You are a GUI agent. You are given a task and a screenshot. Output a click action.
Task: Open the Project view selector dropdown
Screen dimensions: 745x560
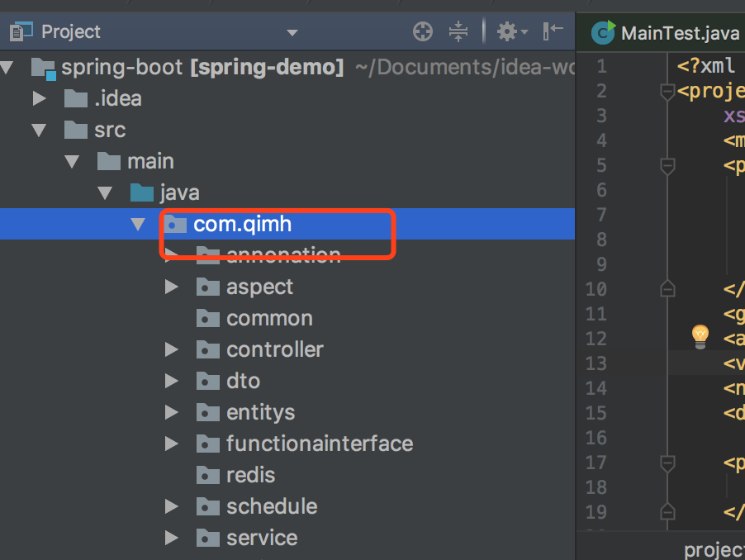[x=292, y=33]
